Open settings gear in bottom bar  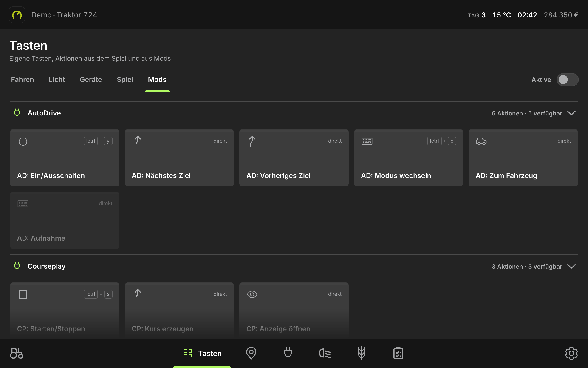point(571,353)
